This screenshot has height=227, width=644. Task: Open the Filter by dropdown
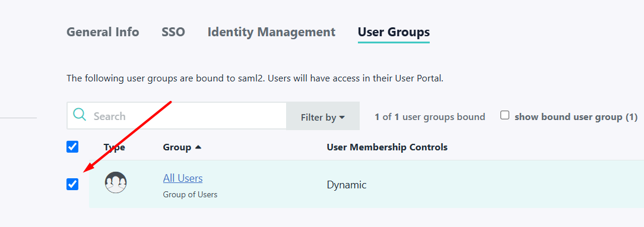tap(323, 117)
